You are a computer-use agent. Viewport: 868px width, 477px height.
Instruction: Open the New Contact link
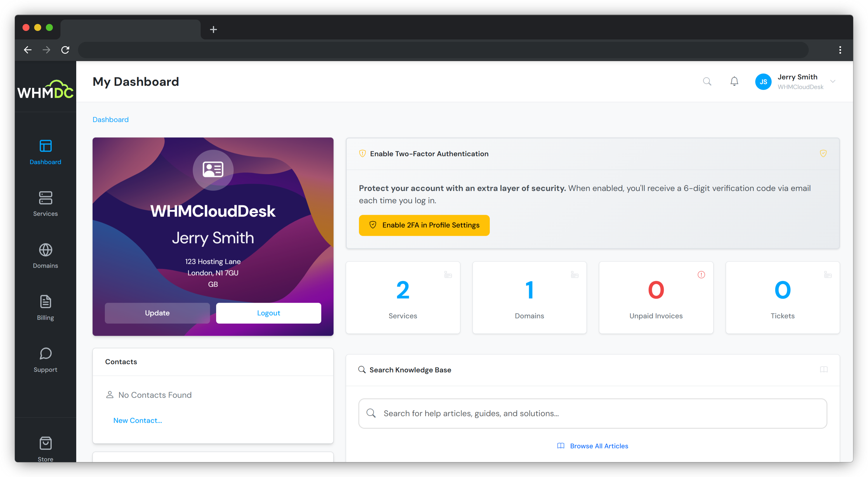point(138,420)
